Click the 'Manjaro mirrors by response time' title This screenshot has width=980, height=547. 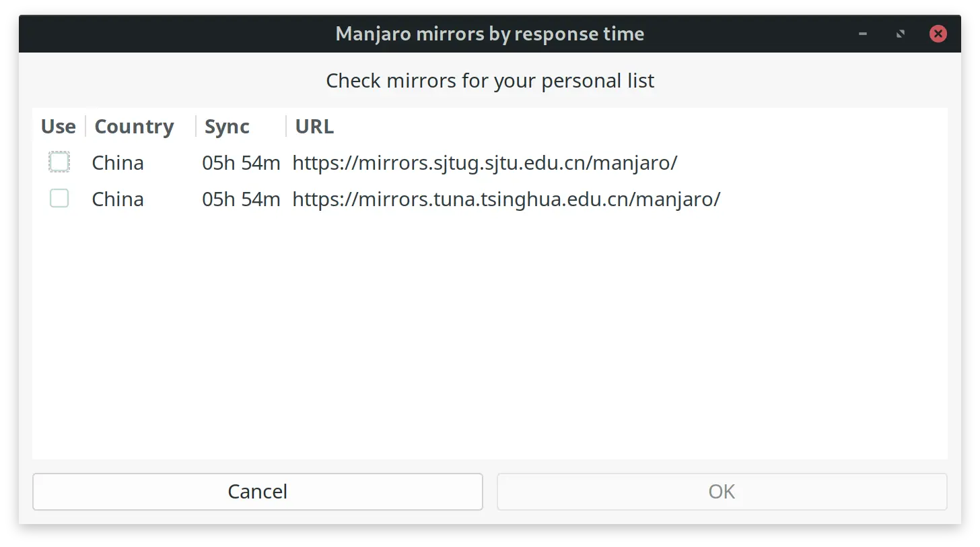click(489, 34)
